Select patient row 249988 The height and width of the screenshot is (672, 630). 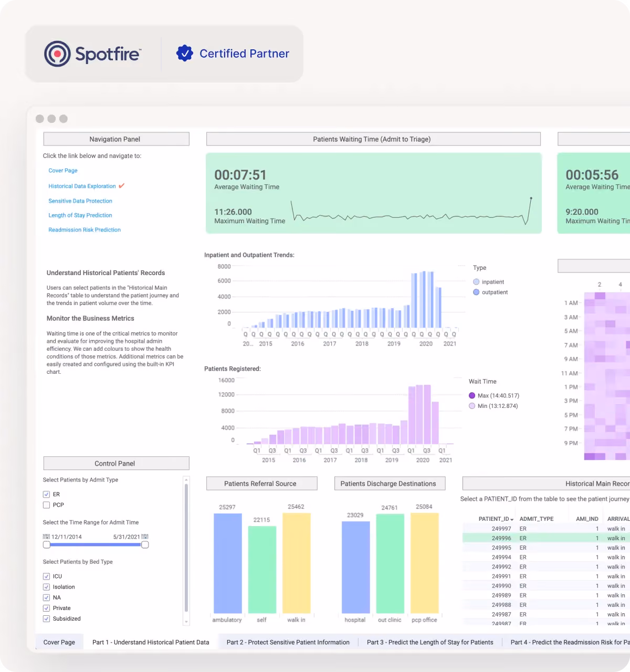click(546, 604)
